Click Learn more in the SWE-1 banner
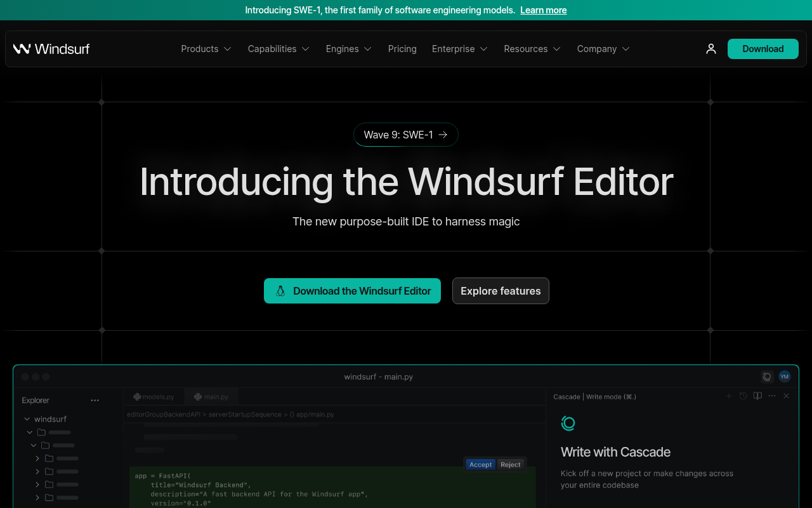Viewport: 812px width, 508px height. (543, 10)
